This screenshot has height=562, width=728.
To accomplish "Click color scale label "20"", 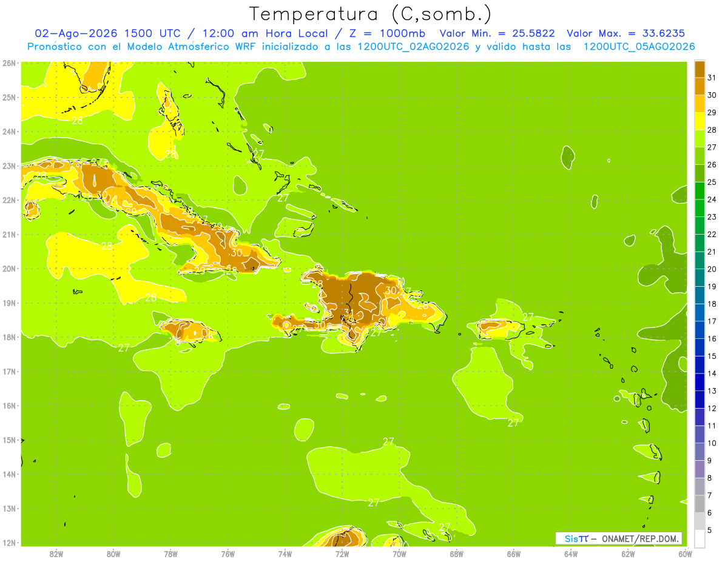I will (712, 269).
